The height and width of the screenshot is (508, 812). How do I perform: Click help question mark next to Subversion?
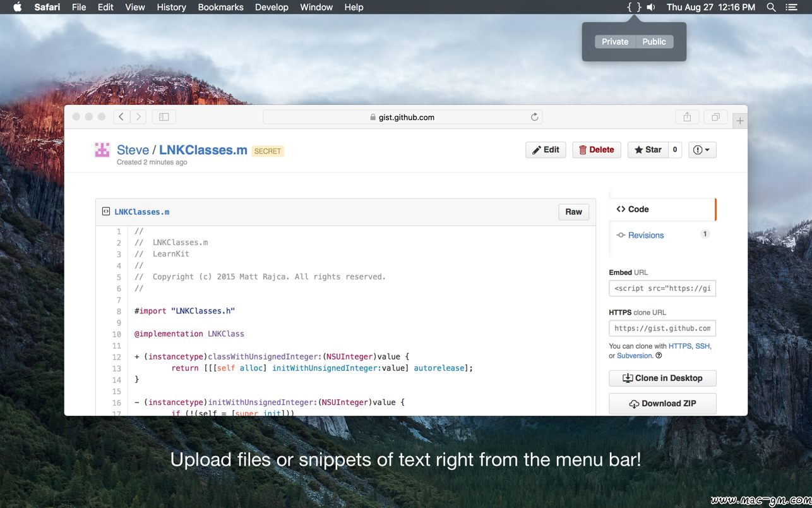click(x=659, y=356)
